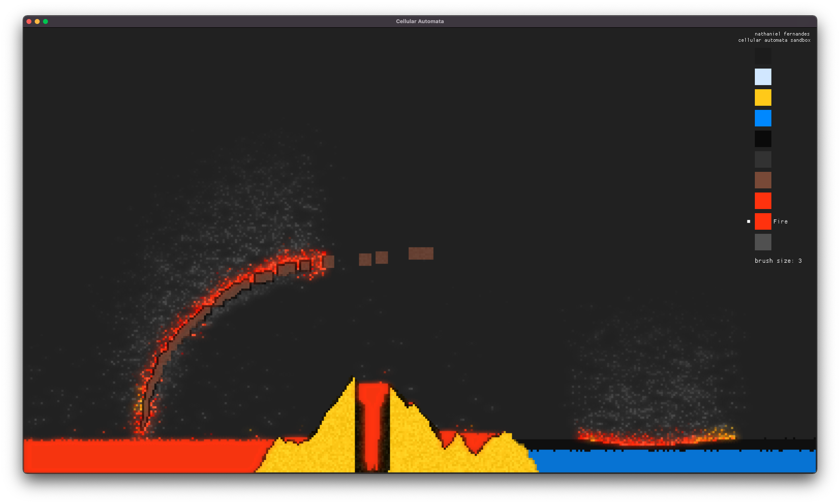
Task: Close the Cellular Automata window
Action: point(29,21)
